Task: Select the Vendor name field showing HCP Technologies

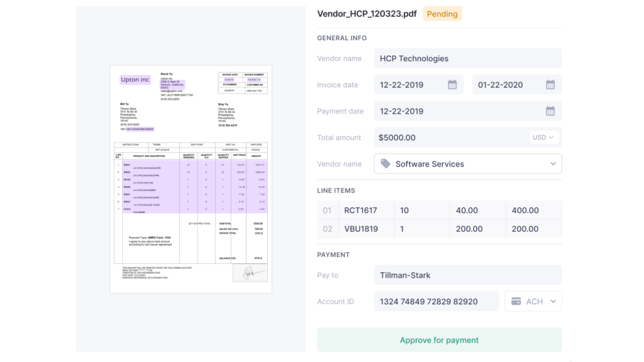Action: coord(468,58)
